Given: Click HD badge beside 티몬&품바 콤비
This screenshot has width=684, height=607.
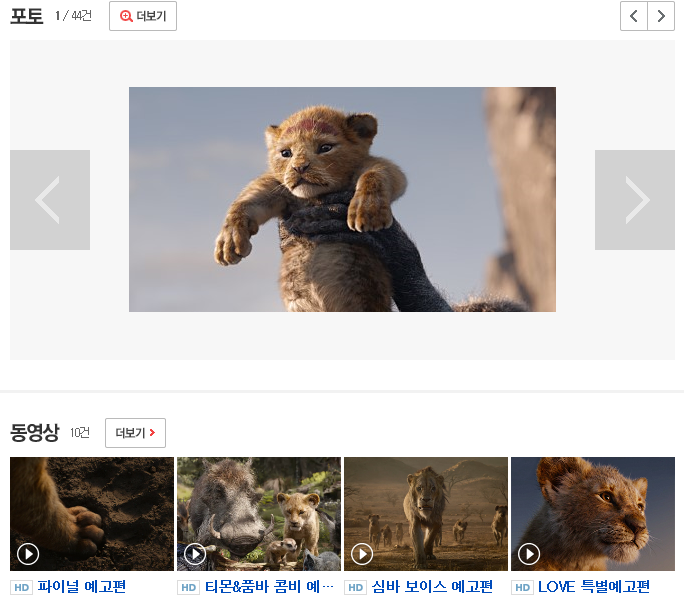Looking at the screenshot, I should [x=188, y=587].
